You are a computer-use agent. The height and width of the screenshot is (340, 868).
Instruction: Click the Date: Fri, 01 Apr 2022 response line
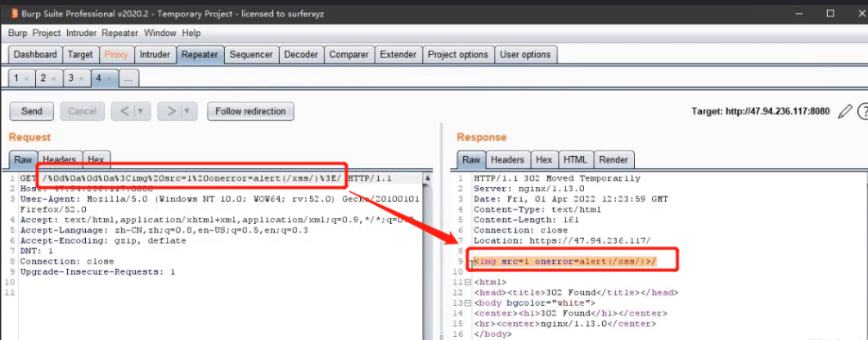(x=571, y=199)
